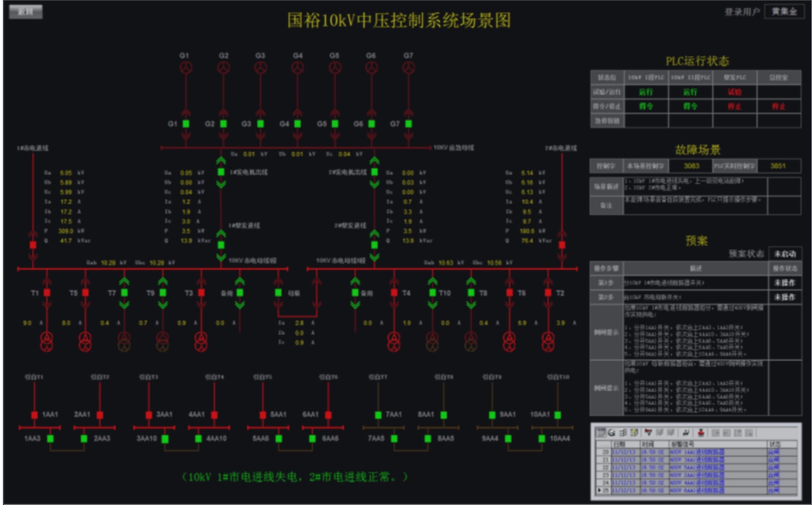Select alarm row number 25

(x=696, y=491)
